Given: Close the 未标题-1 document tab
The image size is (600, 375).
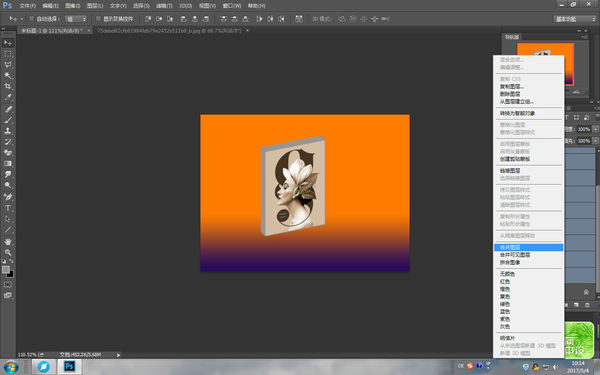Looking at the screenshot, I should point(88,30).
